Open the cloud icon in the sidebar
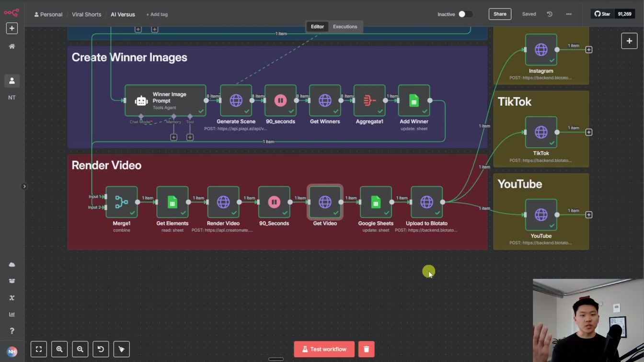The image size is (644, 362). [12, 264]
